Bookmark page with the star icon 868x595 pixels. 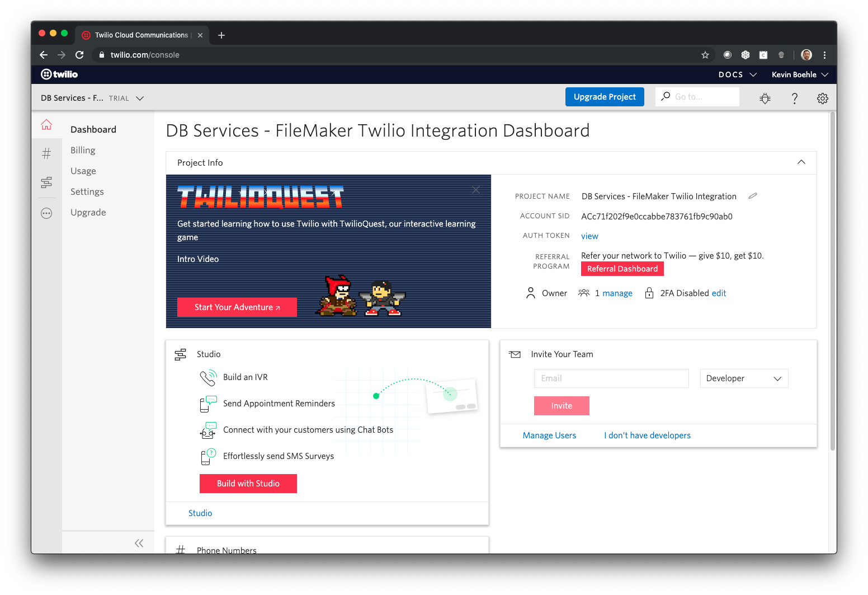click(x=705, y=55)
